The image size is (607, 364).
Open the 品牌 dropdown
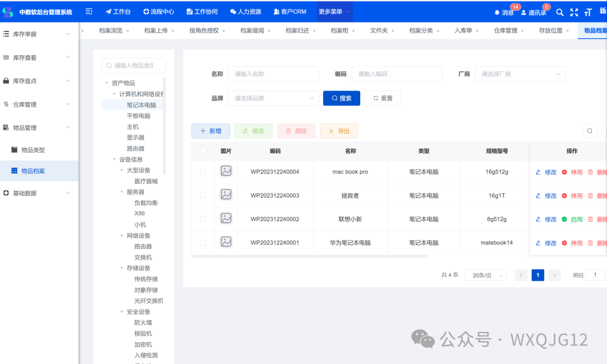[273, 98]
